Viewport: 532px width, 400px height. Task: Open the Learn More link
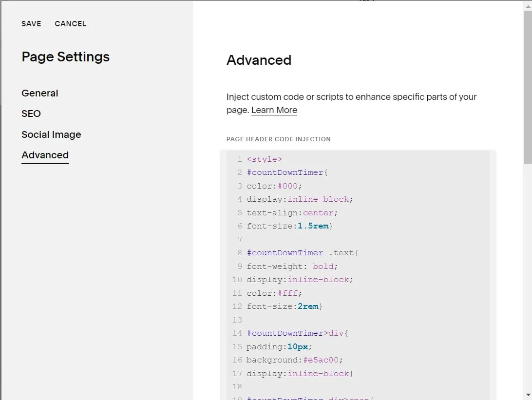274,110
